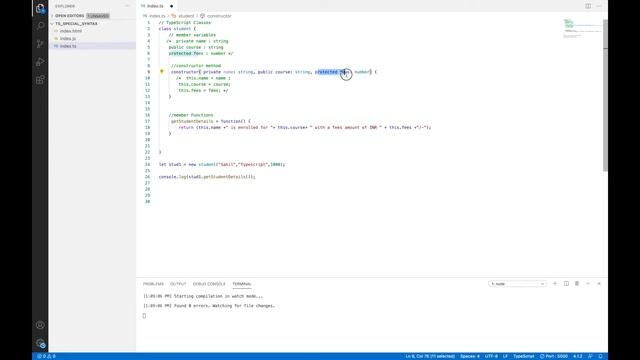Change encoding via UTF-8 status item
Image resolution: width=640 pixels, height=360 pixels.
coord(491,356)
